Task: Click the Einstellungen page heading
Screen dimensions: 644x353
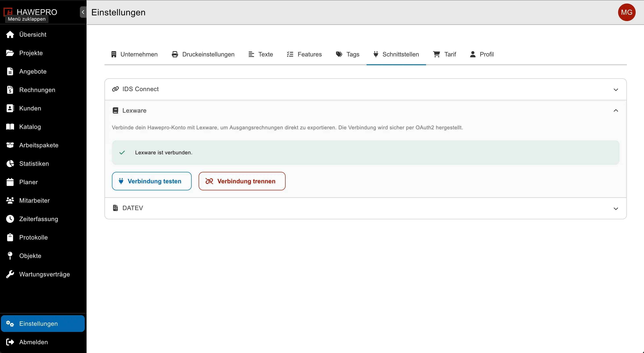Action: click(x=118, y=12)
